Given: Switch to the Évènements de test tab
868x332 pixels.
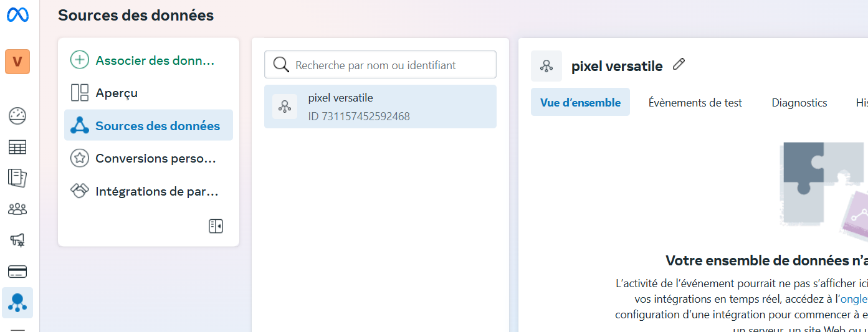Looking at the screenshot, I should 695,103.
